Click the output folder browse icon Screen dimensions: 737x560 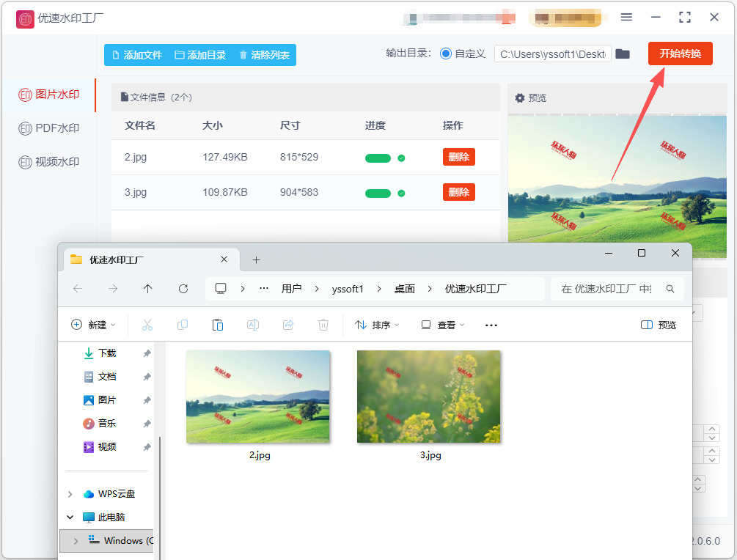(623, 54)
